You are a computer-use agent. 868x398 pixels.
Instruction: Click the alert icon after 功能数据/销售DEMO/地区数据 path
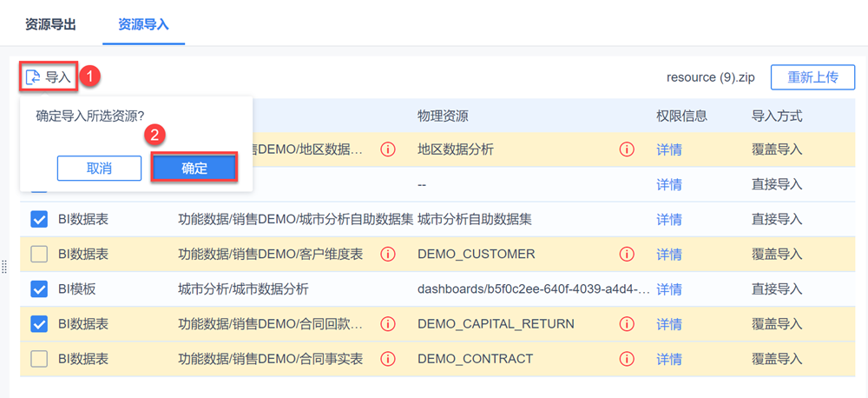[x=388, y=149]
